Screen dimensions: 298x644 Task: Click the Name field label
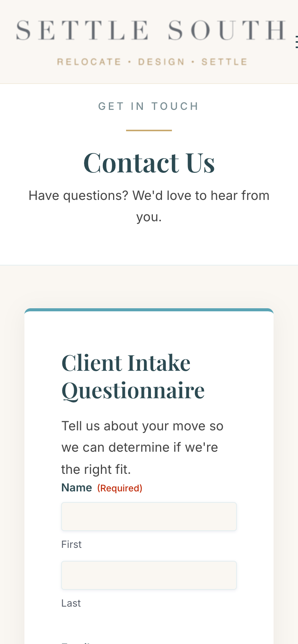click(x=77, y=488)
